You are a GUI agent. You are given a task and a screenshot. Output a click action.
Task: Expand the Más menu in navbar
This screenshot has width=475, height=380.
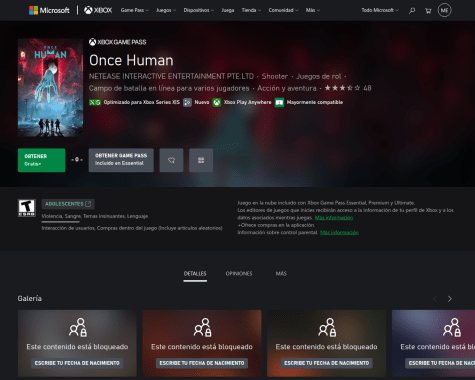click(313, 10)
